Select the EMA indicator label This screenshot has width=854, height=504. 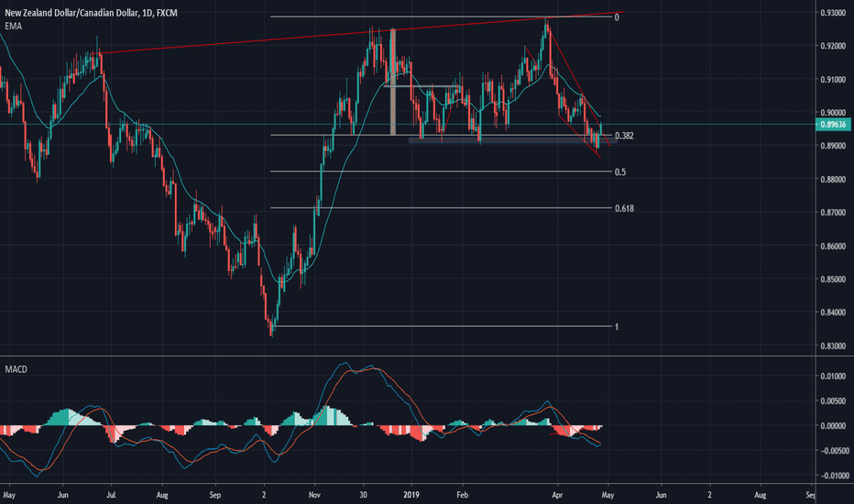pyautogui.click(x=13, y=27)
